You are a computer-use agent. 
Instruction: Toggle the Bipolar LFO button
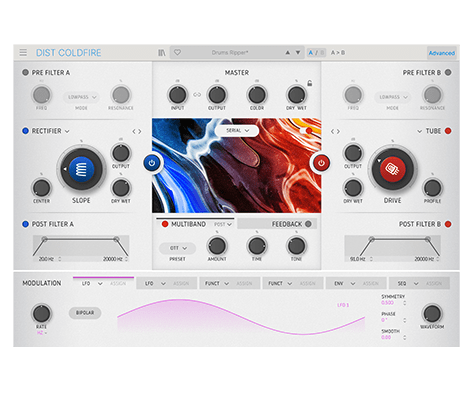point(85,313)
